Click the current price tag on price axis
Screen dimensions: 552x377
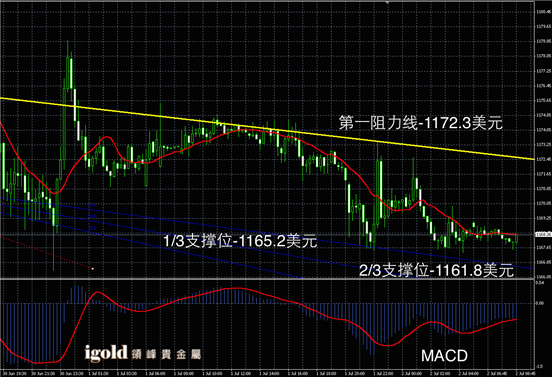coord(543,234)
